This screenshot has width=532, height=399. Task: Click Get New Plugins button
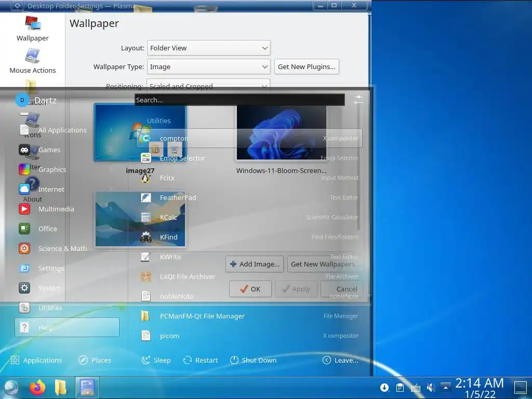click(307, 67)
